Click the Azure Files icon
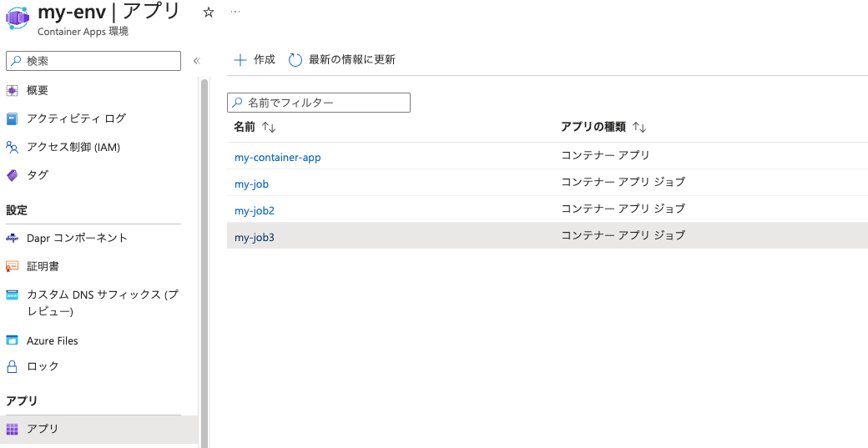The image size is (868, 448). [x=12, y=340]
